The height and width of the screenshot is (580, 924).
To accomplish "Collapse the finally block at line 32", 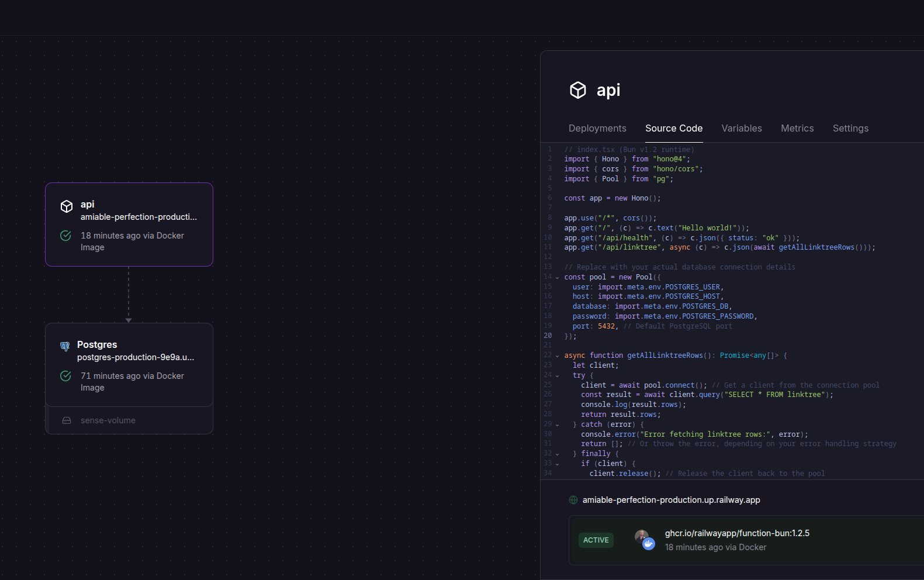I will pyautogui.click(x=558, y=454).
